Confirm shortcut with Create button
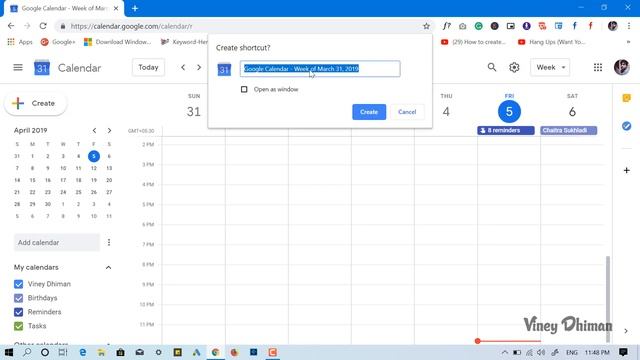Viewport: 640px width, 360px height. (369, 112)
